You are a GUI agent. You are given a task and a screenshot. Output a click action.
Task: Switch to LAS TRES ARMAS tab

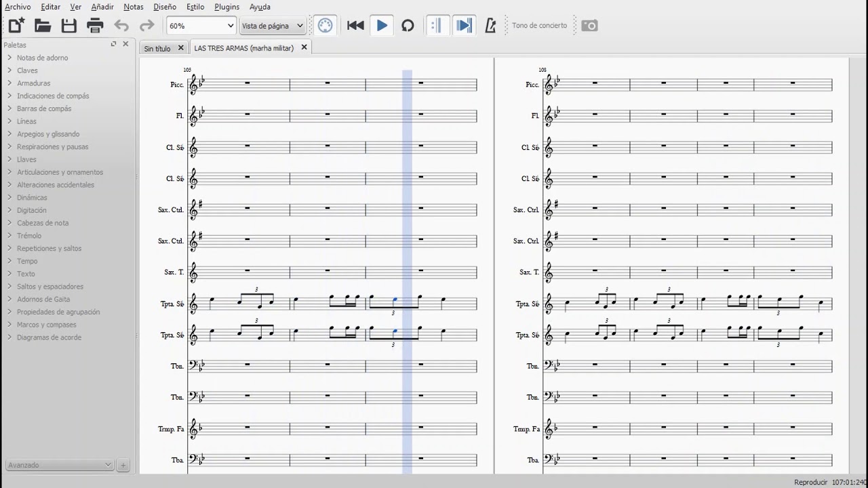click(x=244, y=47)
